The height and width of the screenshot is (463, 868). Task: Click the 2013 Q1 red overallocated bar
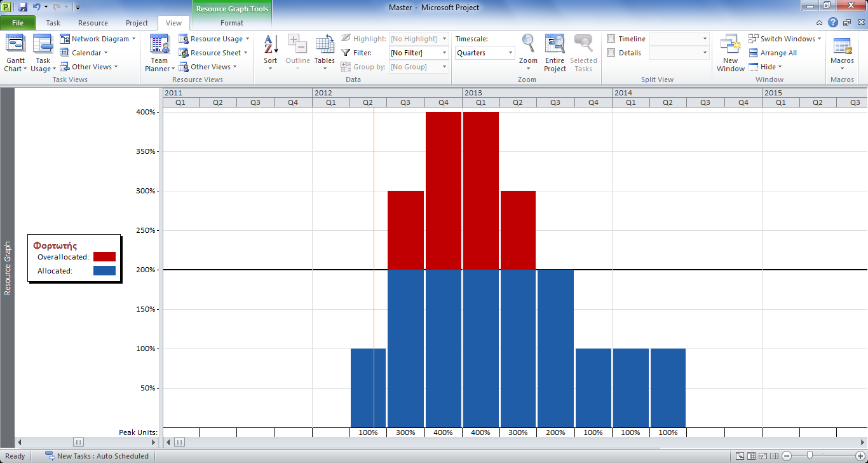(481, 191)
